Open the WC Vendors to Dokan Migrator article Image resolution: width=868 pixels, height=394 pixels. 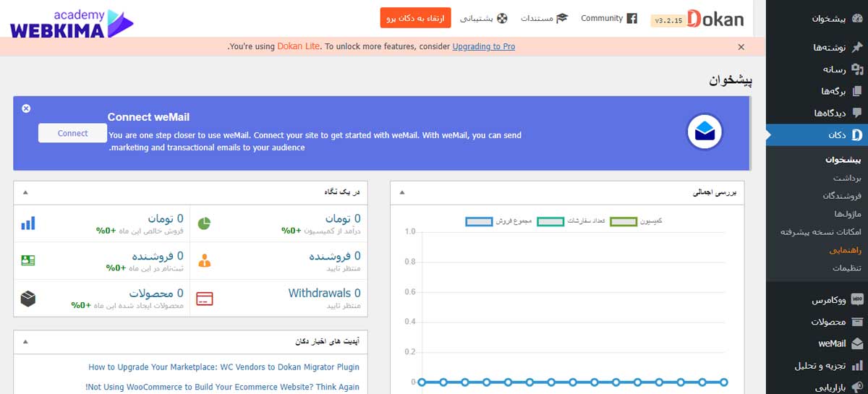click(x=224, y=367)
